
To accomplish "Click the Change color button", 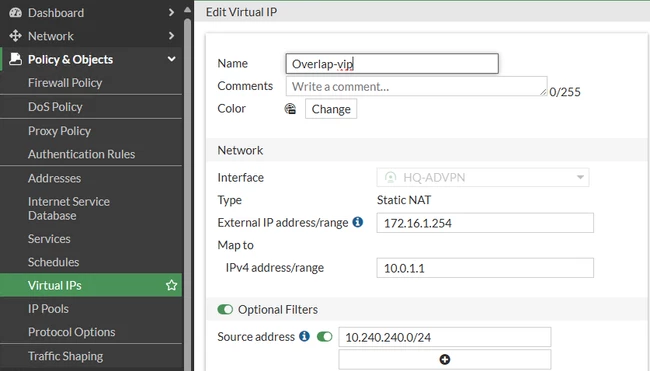I will click(x=331, y=109).
